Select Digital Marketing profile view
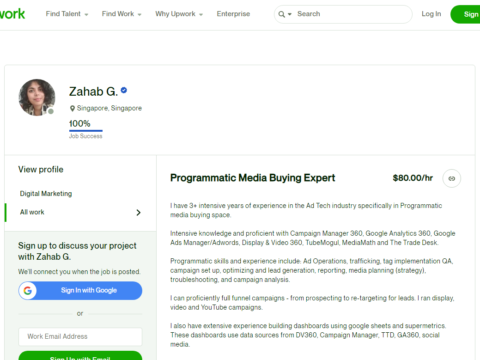This screenshot has height=360, width=480. click(46, 194)
